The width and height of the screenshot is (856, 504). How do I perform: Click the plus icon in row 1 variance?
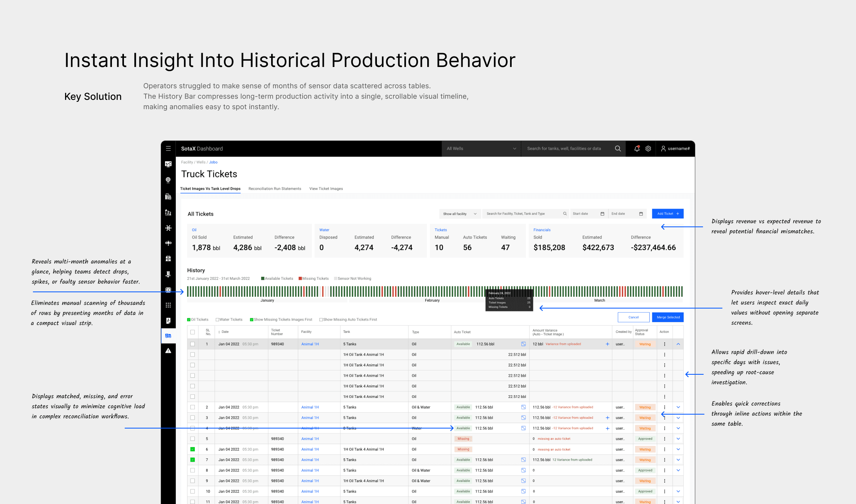click(607, 344)
